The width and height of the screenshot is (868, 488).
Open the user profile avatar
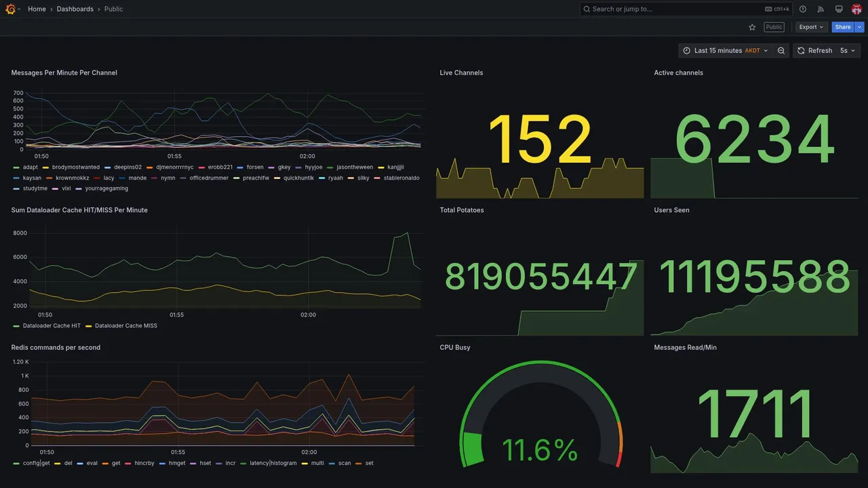coord(856,9)
